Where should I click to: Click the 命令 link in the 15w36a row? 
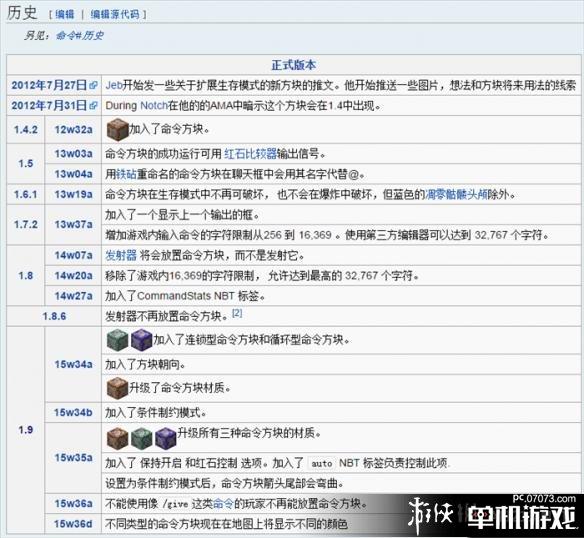pyautogui.click(x=223, y=504)
